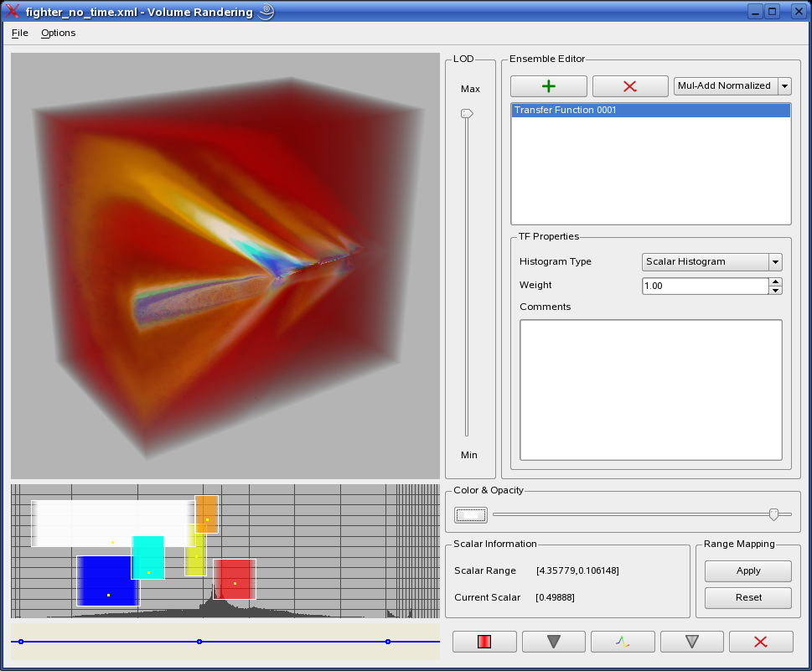Click the middle control point on blue line
The width and height of the screenshot is (812, 671).
tap(199, 642)
